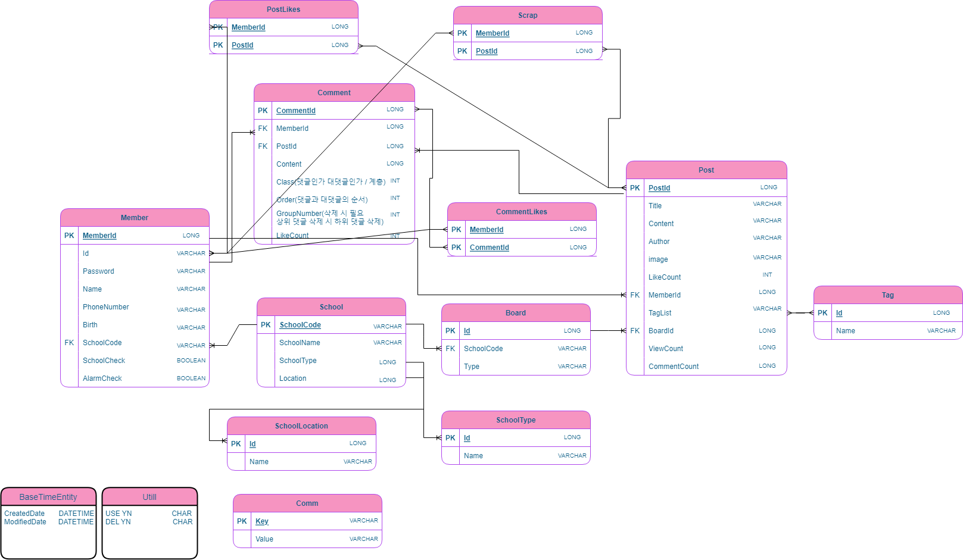The width and height of the screenshot is (963, 560).
Task: Click the SchoolCode foreign key row in Board
Action: pos(484,348)
